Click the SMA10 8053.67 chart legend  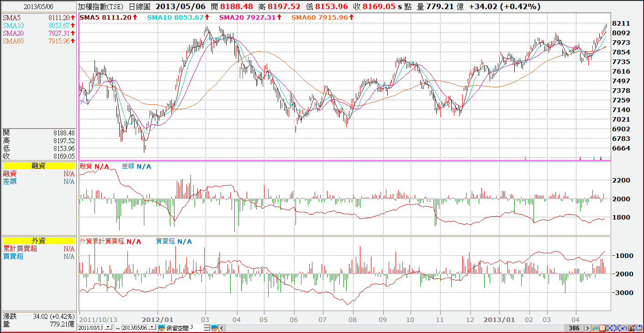point(178,17)
